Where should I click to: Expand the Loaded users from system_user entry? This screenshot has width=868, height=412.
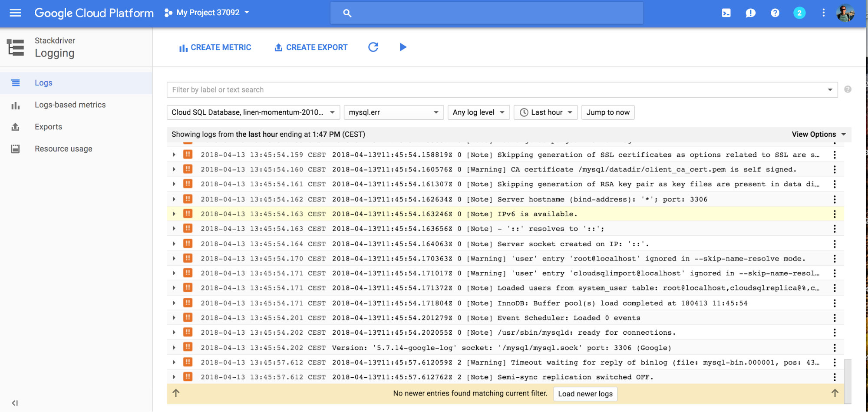point(174,288)
